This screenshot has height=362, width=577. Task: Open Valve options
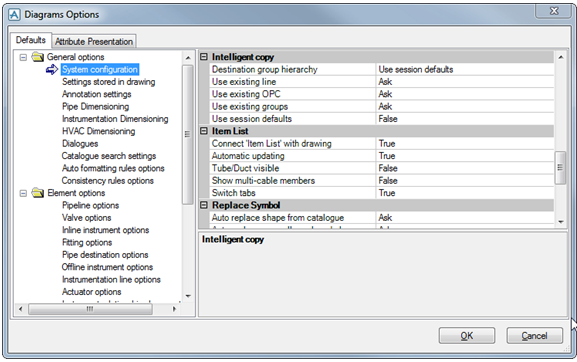[x=86, y=218]
